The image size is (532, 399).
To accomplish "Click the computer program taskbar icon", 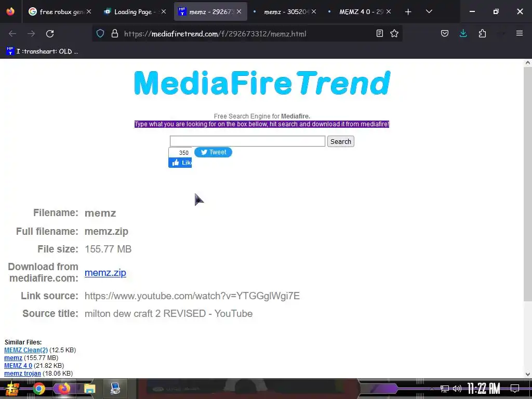I will tap(115, 389).
